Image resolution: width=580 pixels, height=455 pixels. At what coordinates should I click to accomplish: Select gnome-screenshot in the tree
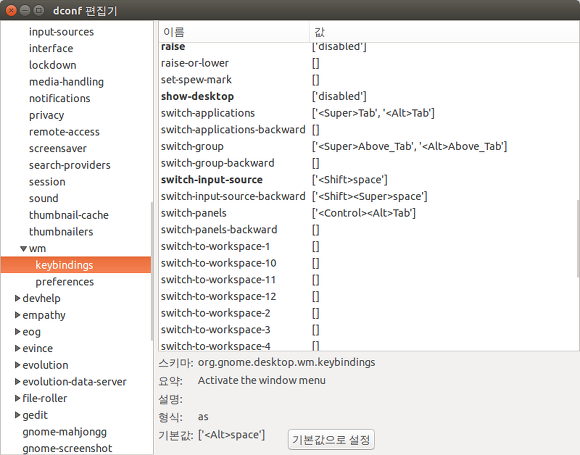coord(67,448)
